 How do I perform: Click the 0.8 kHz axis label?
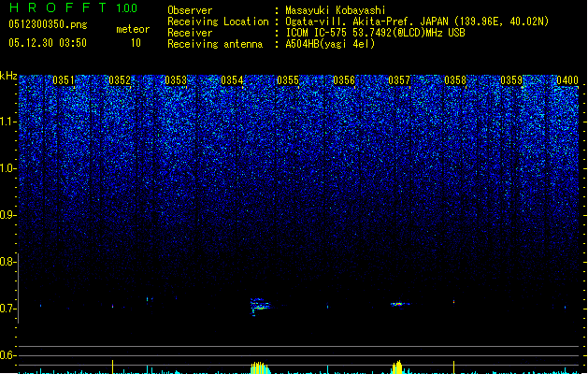tap(8, 262)
